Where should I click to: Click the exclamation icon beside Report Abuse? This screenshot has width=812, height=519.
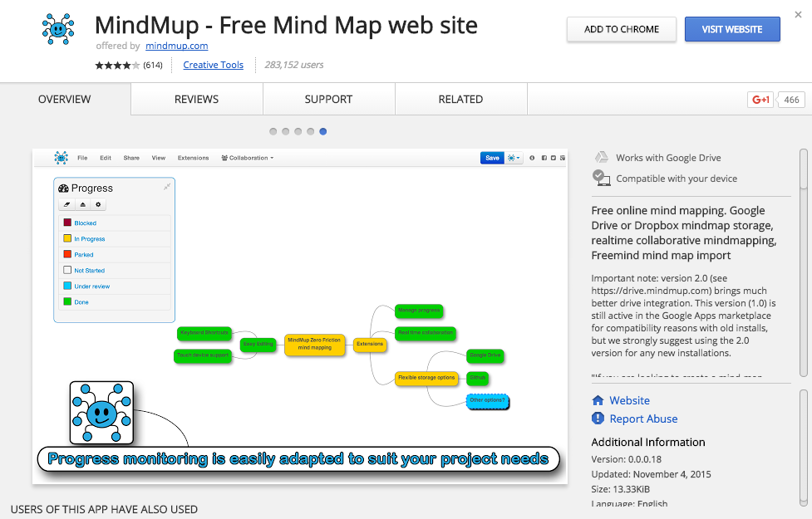coord(598,418)
